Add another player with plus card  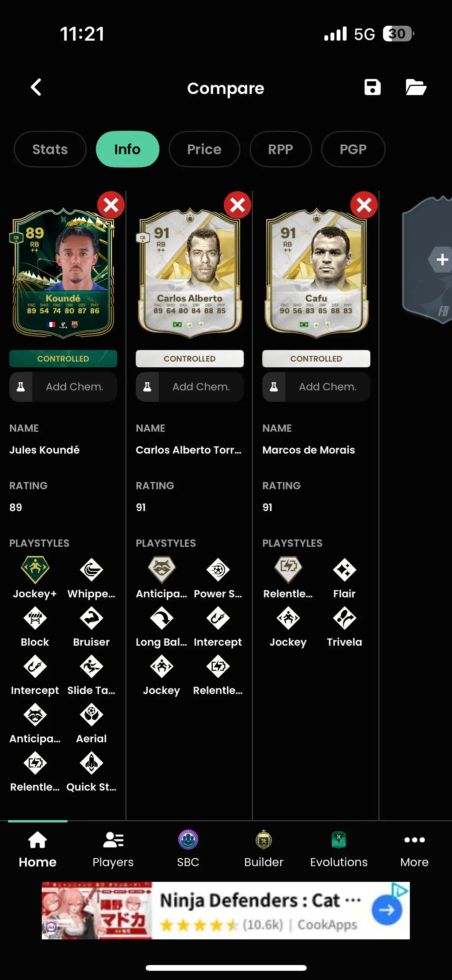[441, 260]
